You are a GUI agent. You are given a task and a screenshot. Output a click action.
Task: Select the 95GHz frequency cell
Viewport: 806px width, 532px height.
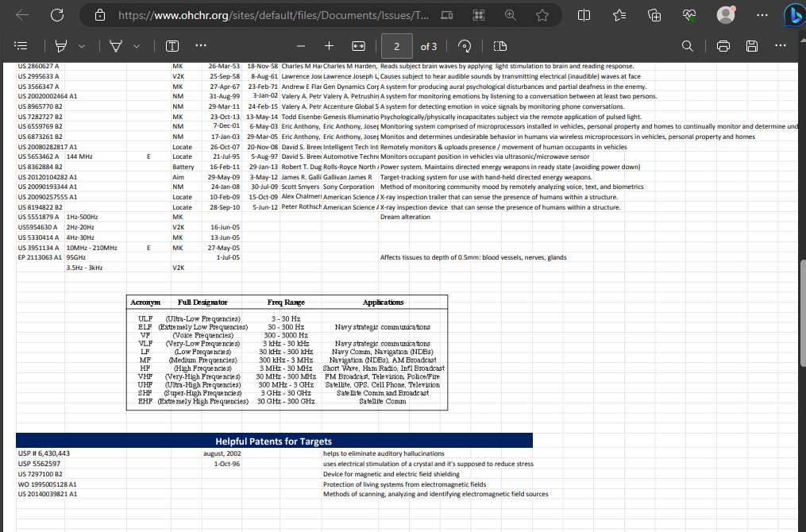(76, 257)
